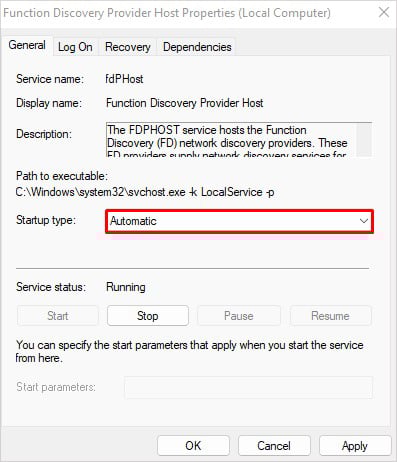Viewport: 397px width, 462px height.
Task: Click the description box scrollbar
Action: (x=364, y=139)
